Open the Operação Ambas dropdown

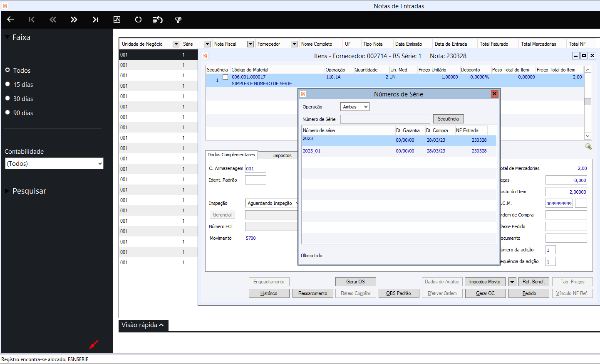point(355,107)
